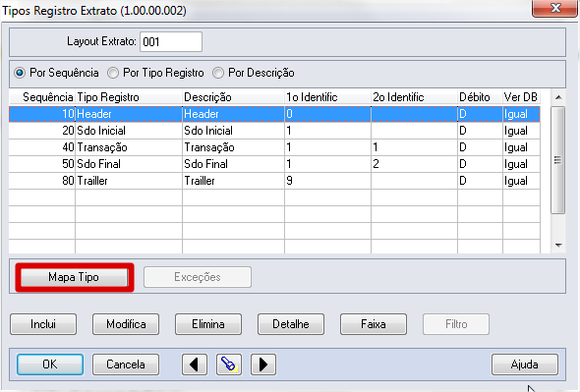Click the flashlight search icon

229,364
